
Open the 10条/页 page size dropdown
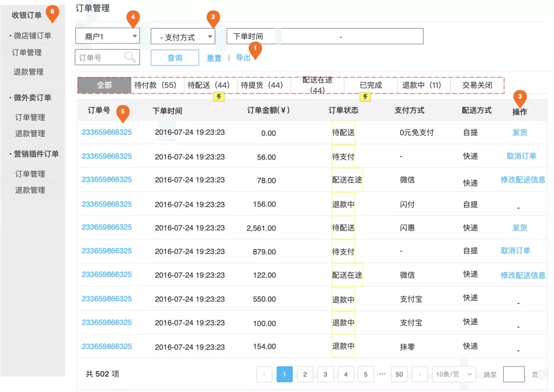point(453,374)
